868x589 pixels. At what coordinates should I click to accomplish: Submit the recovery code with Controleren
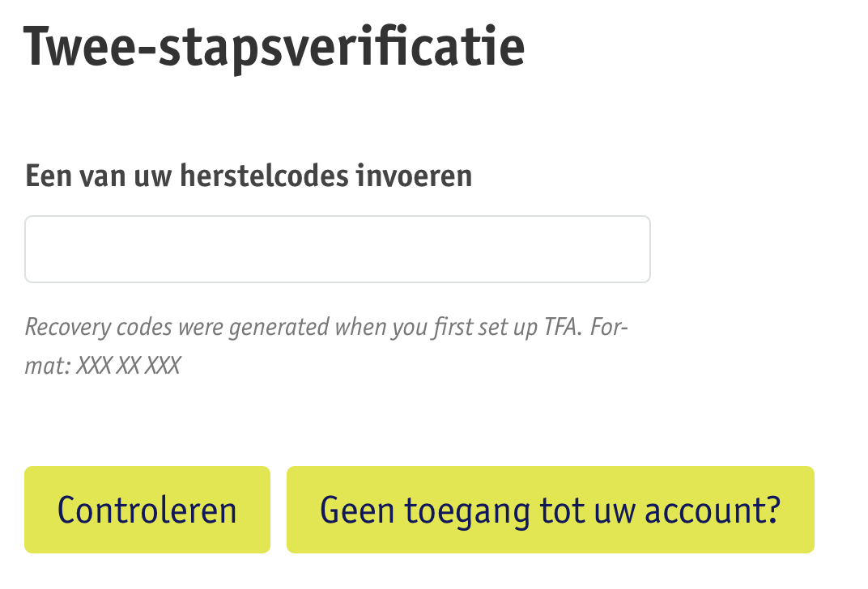click(x=147, y=510)
